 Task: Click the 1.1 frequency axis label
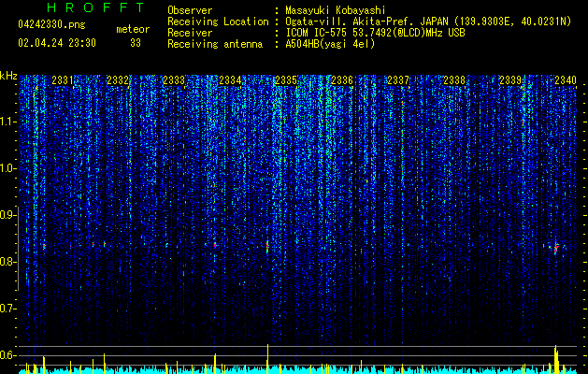[x=7, y=122]
